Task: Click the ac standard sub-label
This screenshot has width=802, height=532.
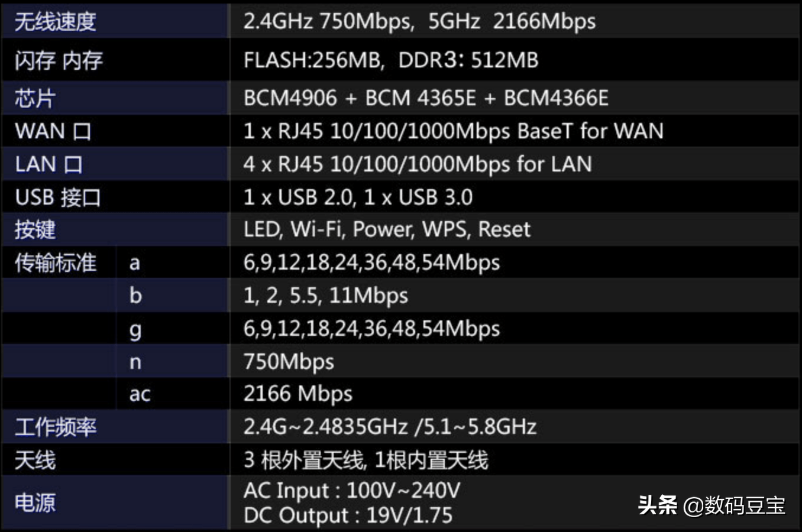Action: 140,394
